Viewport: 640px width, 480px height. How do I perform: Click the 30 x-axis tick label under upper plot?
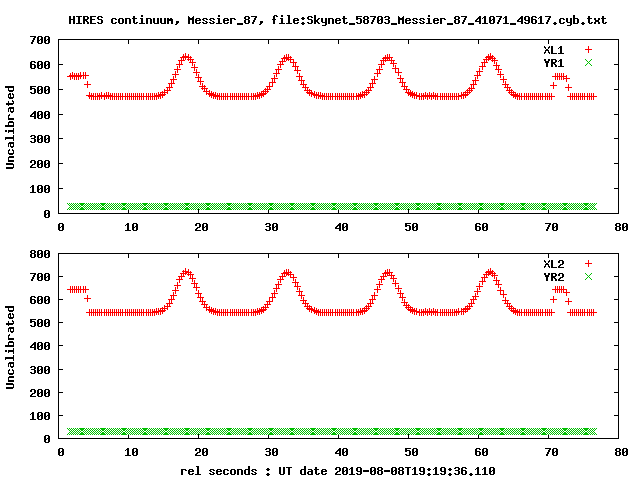[271, 227]
